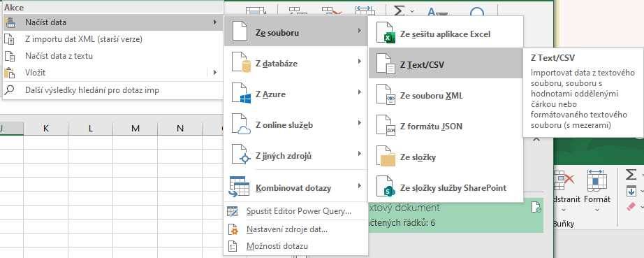Select column N header

(180, 128)
